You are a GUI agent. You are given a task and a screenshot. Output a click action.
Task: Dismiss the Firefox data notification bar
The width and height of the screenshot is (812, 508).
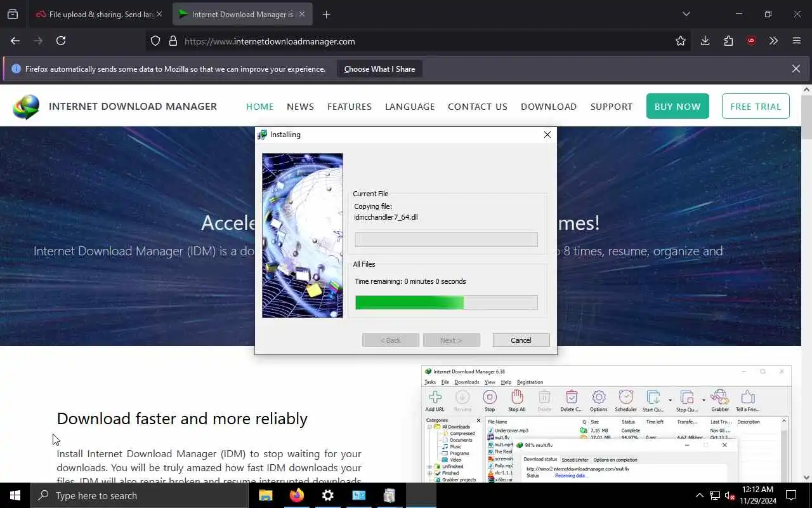tap(796, 69)
